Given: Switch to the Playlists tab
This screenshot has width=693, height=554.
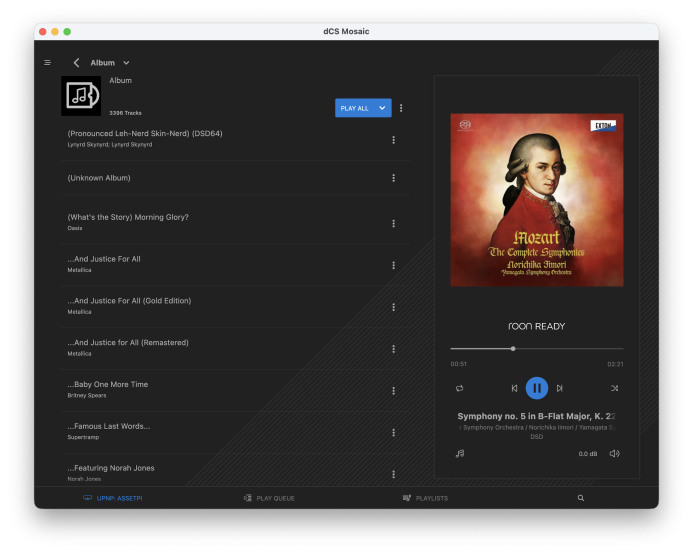Looking at the screenshot, I should point(426,498).
